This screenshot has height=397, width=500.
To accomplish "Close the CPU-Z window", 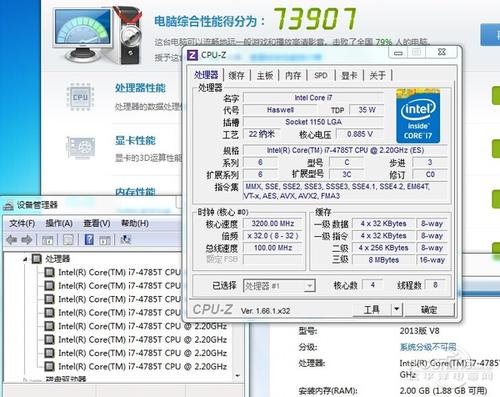I will [x=442, y=52].
